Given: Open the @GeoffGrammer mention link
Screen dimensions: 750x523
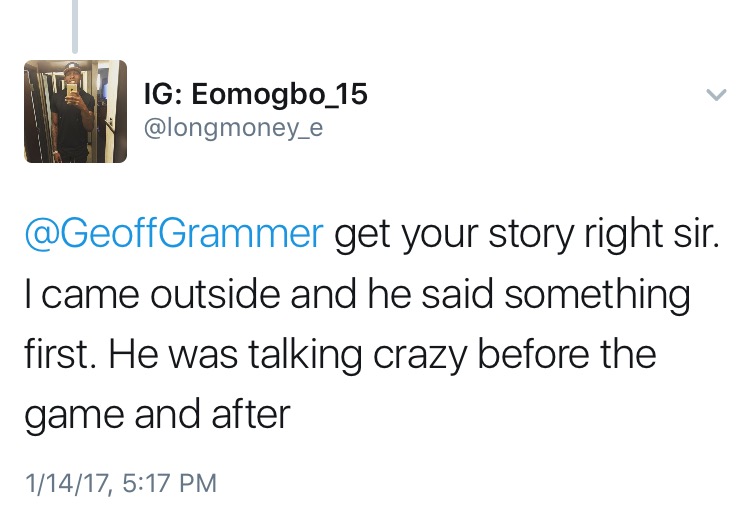Looking at the screenshot, I should pyautogui.click(x=174, y=234).
